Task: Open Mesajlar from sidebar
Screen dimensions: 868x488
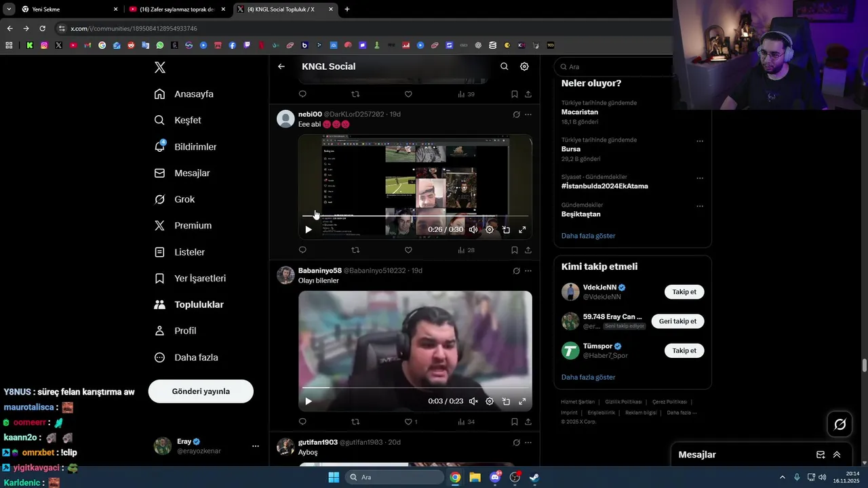Action: [x=182, y=173]
